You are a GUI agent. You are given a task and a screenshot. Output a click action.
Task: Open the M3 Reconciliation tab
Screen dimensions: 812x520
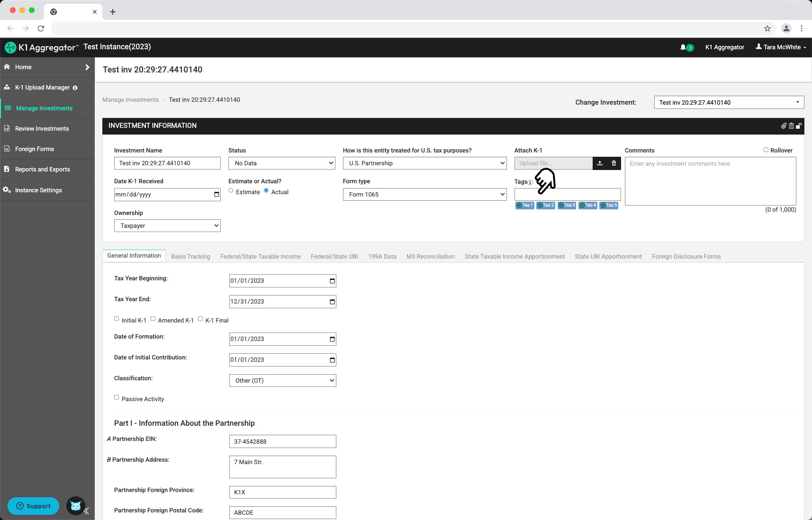pyautogui.click(x=430, y=257)
